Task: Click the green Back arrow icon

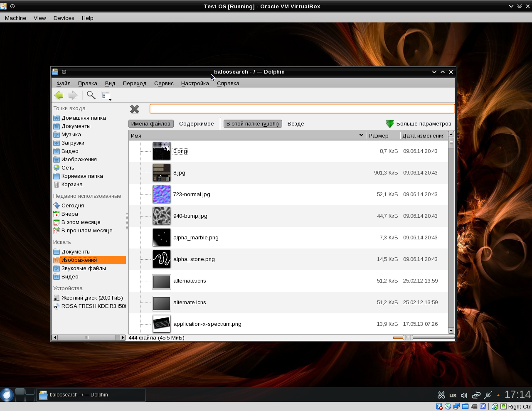Action: pos(59,95)
